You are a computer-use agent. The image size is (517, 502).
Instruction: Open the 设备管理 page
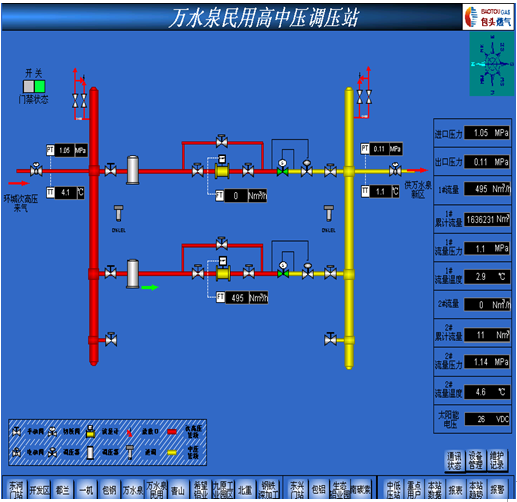pos(475,461)
